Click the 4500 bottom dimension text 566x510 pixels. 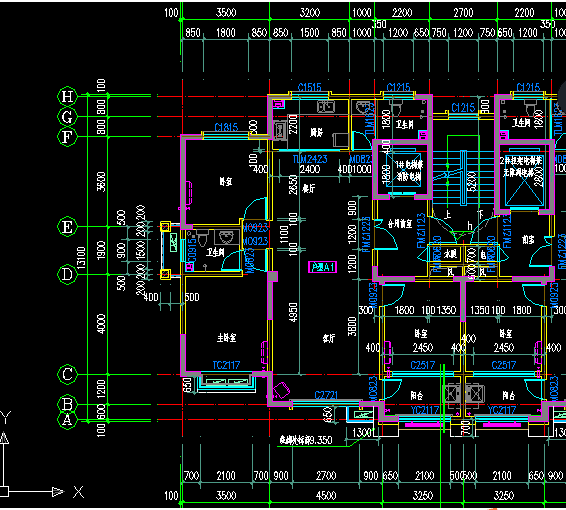(x=326, y=495)
